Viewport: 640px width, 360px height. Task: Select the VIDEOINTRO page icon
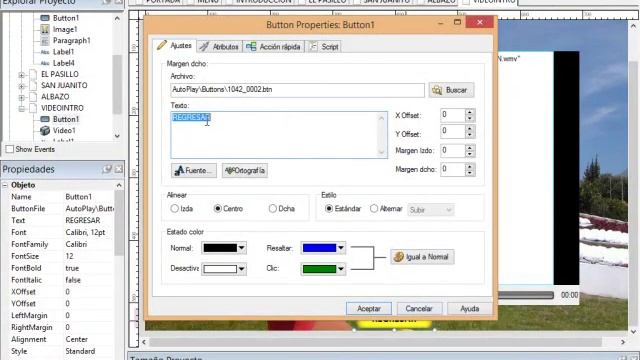click(33, 108)
